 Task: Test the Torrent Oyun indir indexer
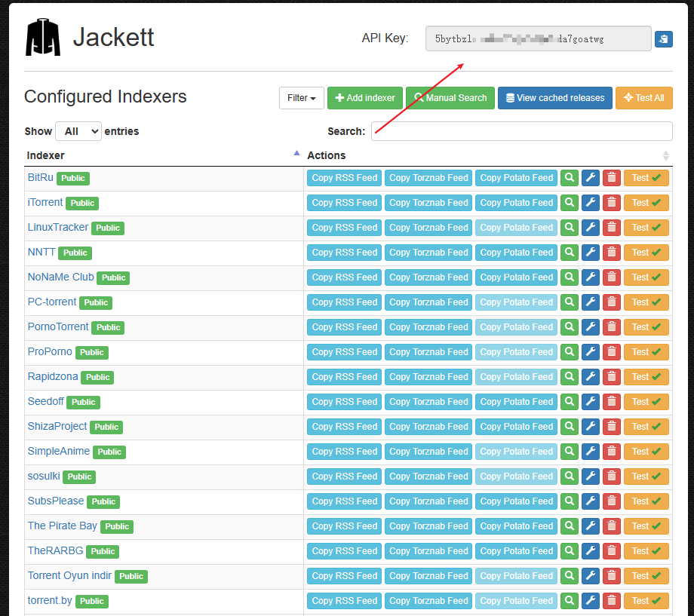646,576
